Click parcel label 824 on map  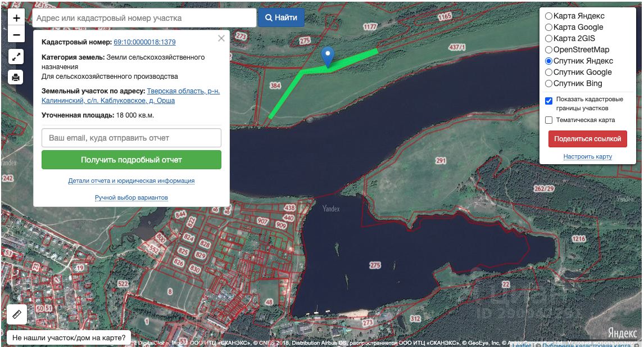[x=188, y=238]
